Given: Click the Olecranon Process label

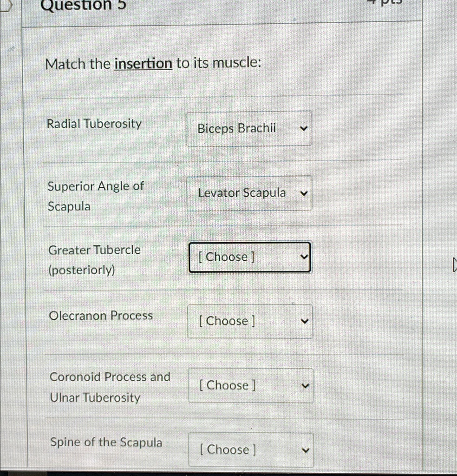Looking at the screenshot, I should click(101, 316).
